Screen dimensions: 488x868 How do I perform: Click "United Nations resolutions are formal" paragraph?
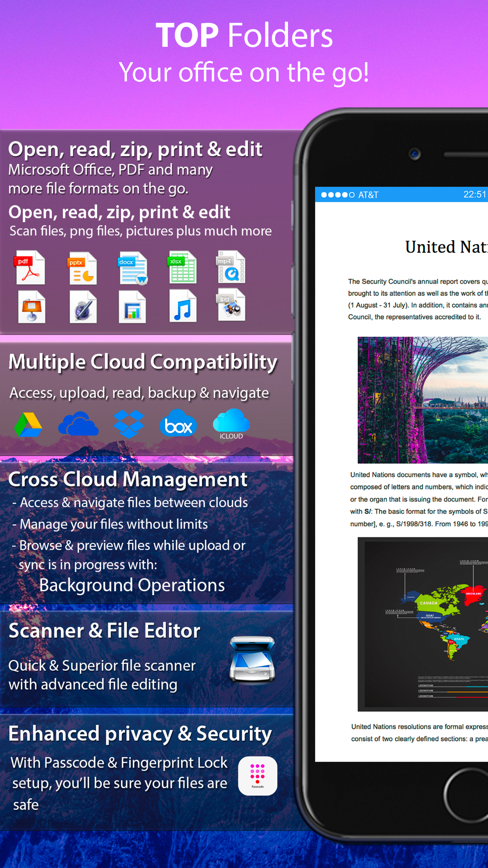click(x=419, y=733)
